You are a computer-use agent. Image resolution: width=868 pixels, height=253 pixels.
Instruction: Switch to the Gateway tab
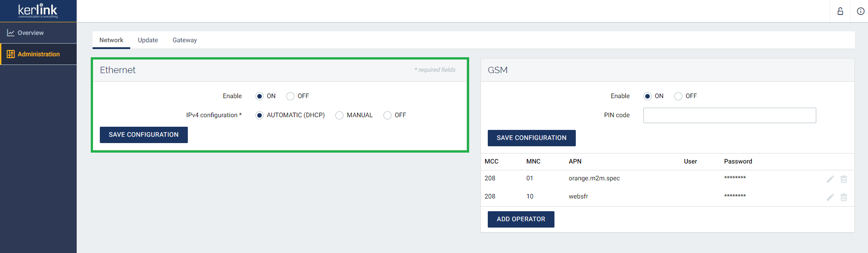click(x=185, y=40)
